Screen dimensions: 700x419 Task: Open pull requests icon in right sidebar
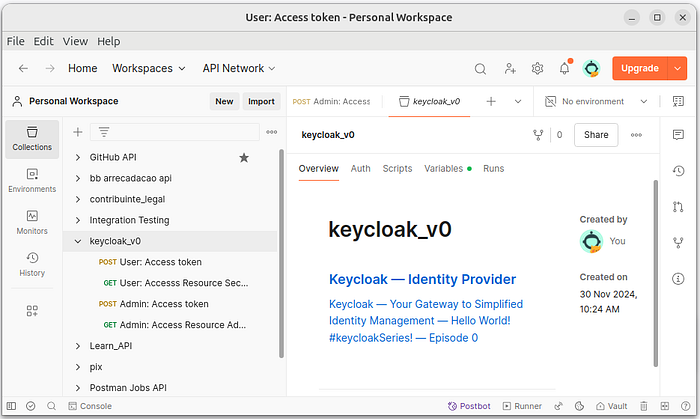pos(678,207)
